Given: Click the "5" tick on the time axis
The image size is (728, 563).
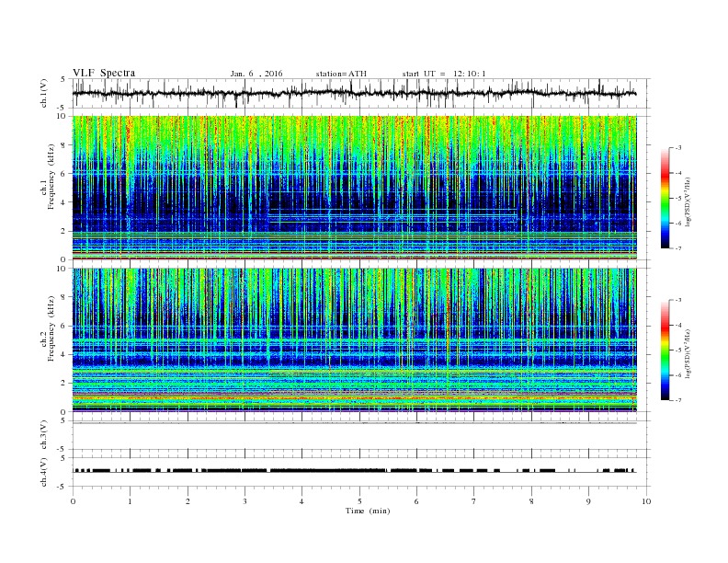Looking at the screenshot, I should point(359,501).
